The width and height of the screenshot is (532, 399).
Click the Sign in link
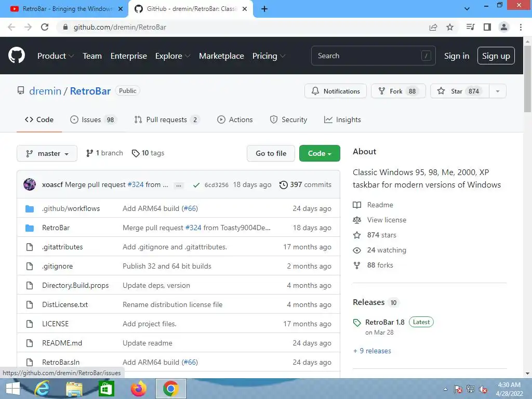click(x=457, y=56)
